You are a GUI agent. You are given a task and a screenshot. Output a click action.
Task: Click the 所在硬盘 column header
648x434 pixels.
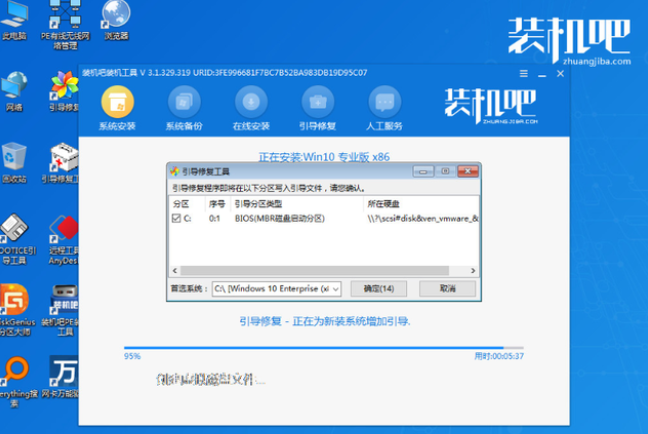tap(421, 204)
